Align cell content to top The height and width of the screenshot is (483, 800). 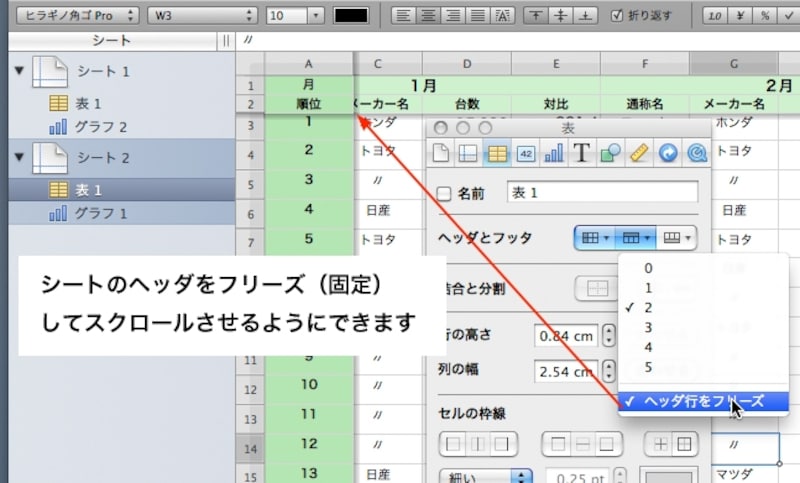coord(536,15)
